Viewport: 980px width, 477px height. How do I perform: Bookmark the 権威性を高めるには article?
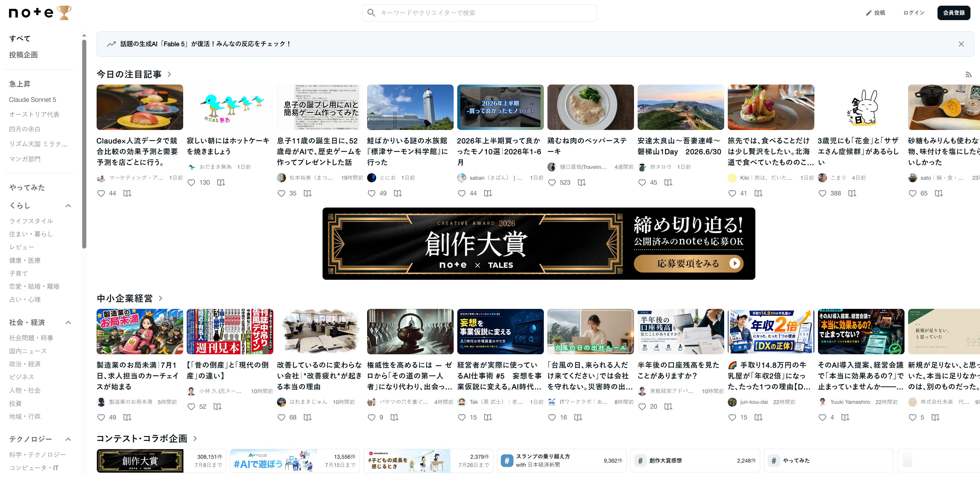[x=394, y=418]
